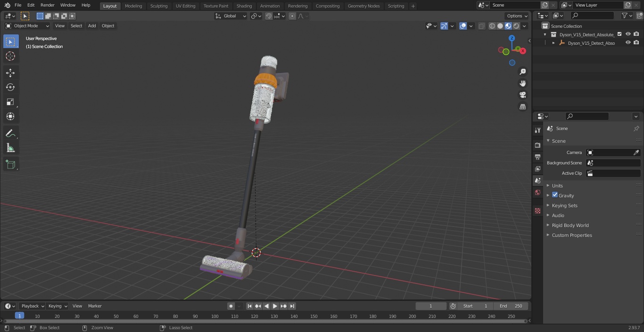Viewport: 644px width, 332px height.
Task: Activate the Annotate tool
Action: 10,133
